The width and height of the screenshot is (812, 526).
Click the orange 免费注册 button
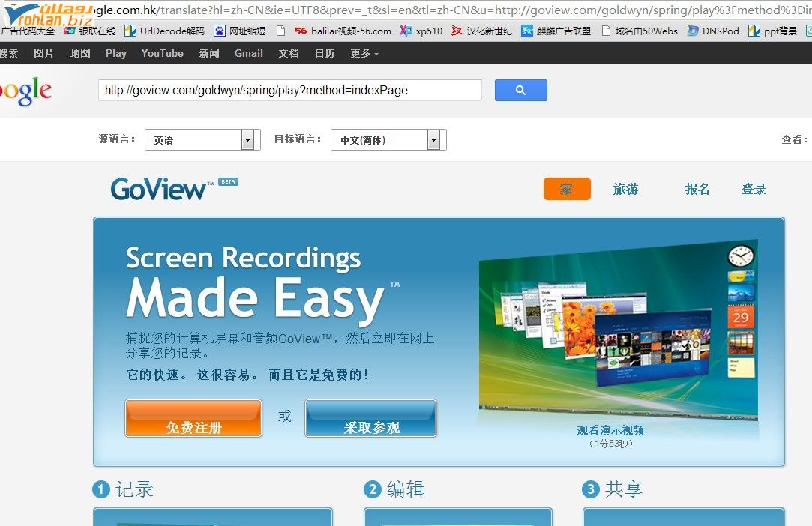coord(193,418)
